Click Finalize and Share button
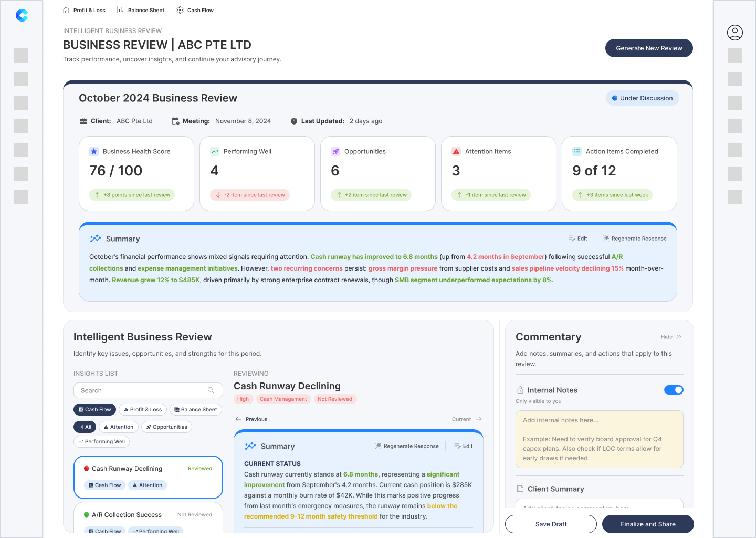 648,524
